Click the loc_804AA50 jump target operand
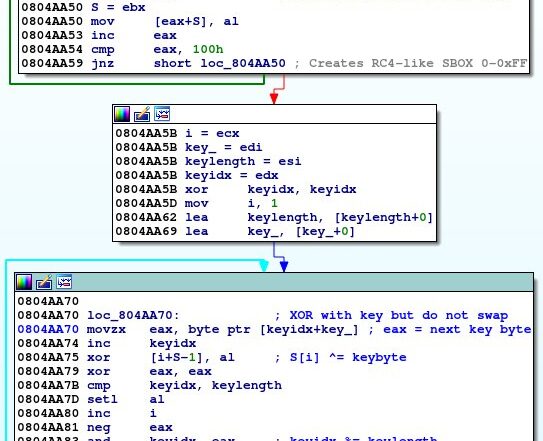The height and width of the screenshot is (441, 543). (x=243, y=63)
